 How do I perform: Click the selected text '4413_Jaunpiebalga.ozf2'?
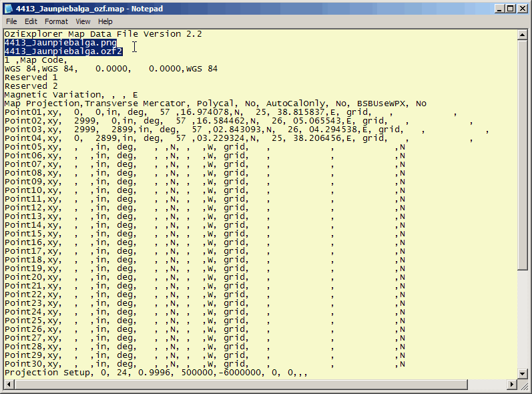tap(63, 51)
